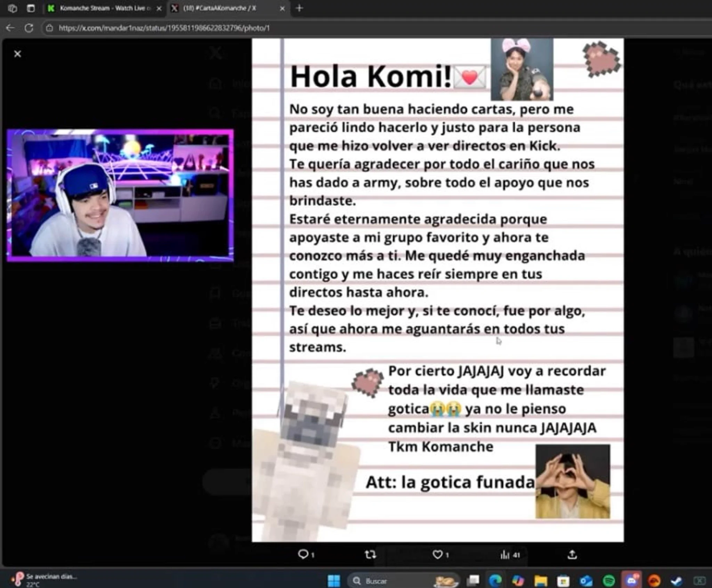The width and height of the screenshot is (712, 588).
Task: Open Copilot from the taskbar
Action: pos(518,580)
